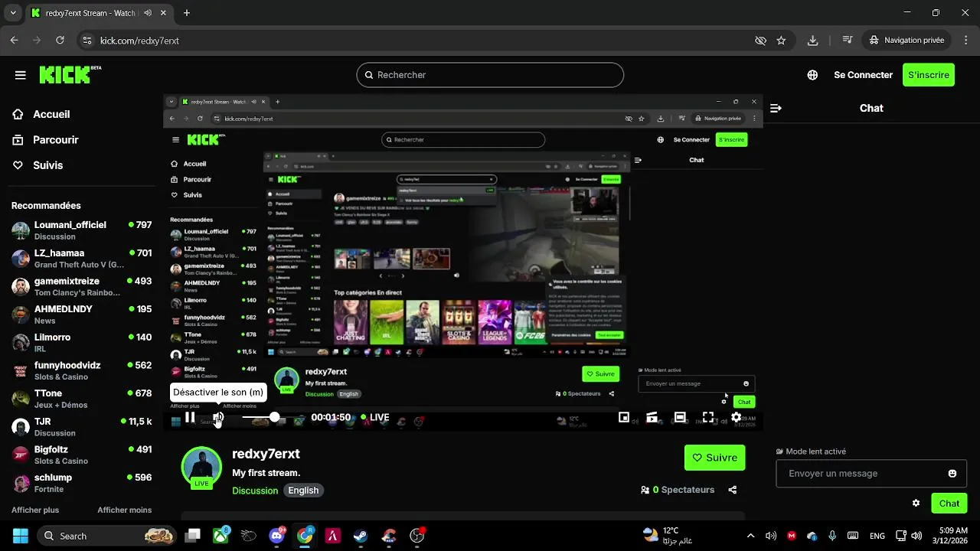Open tab search dropdown arrow
Image resolution: width=980 pixels, height=551 pixels.
coord(13,13)
